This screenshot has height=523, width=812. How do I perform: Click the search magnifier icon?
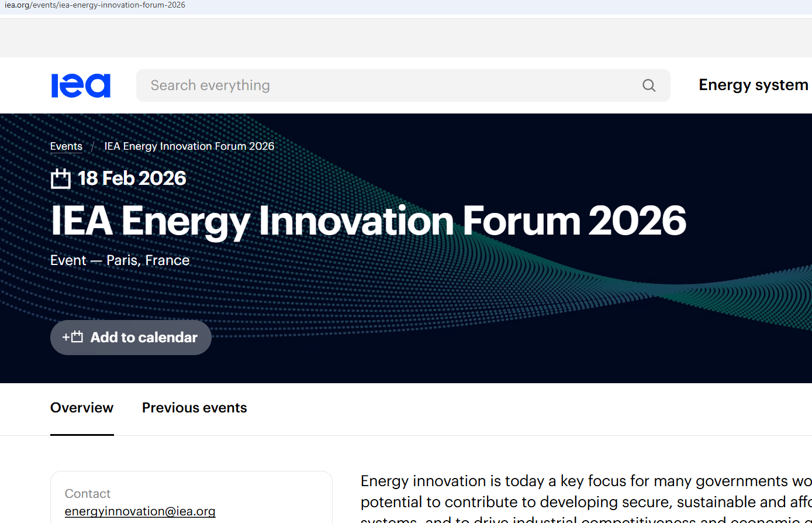coord(649,85)
